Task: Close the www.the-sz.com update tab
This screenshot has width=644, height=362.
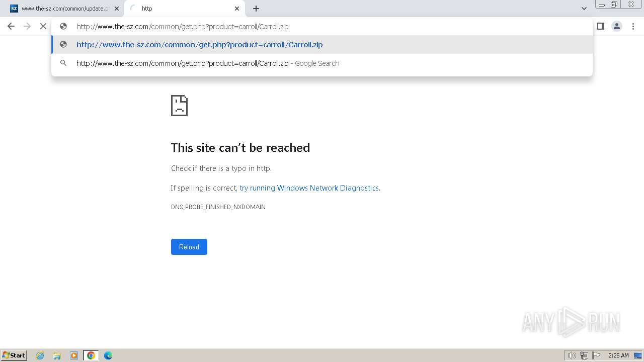Action: point(117,9)
